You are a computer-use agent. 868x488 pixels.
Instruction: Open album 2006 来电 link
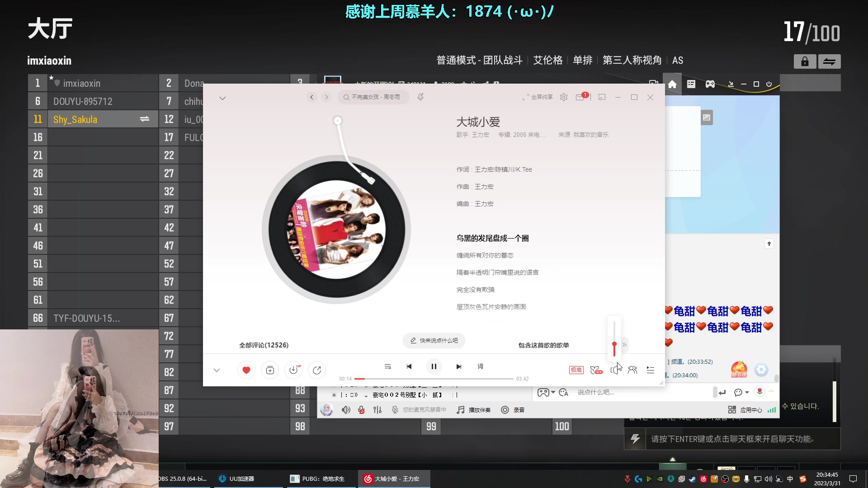528,135
